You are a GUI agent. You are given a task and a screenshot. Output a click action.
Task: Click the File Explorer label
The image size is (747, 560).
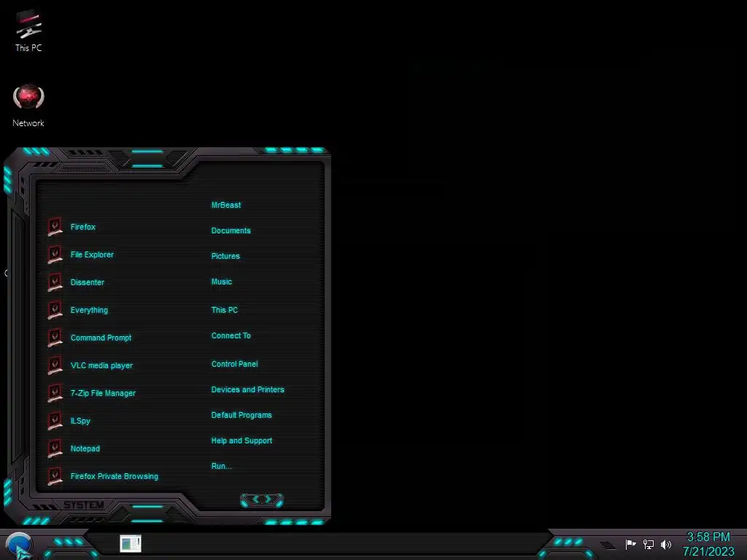[x=92, y=254]
